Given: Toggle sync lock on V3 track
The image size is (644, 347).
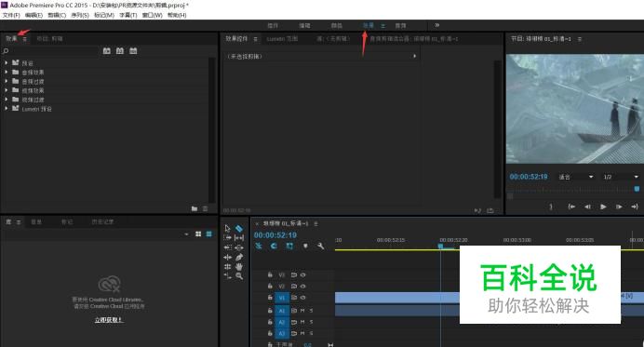Looking at the screenshot, I should (x=294, y=274).
